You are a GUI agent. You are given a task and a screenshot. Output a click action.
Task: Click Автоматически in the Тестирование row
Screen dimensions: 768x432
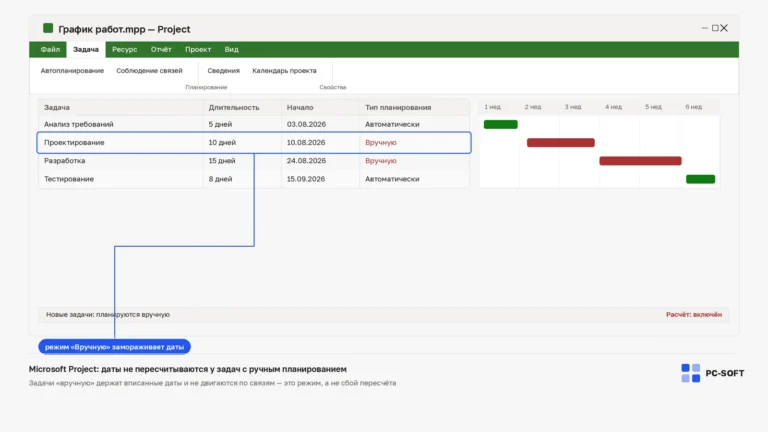click(392, 179)
